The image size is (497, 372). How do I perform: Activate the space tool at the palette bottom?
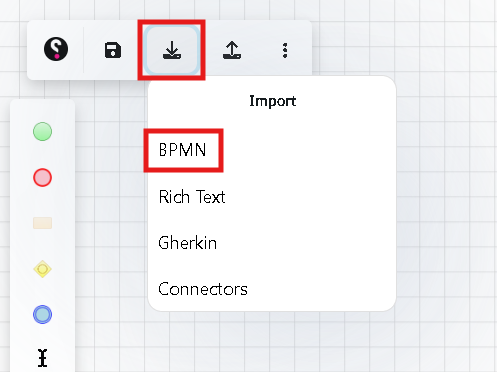tap(42, 358)
